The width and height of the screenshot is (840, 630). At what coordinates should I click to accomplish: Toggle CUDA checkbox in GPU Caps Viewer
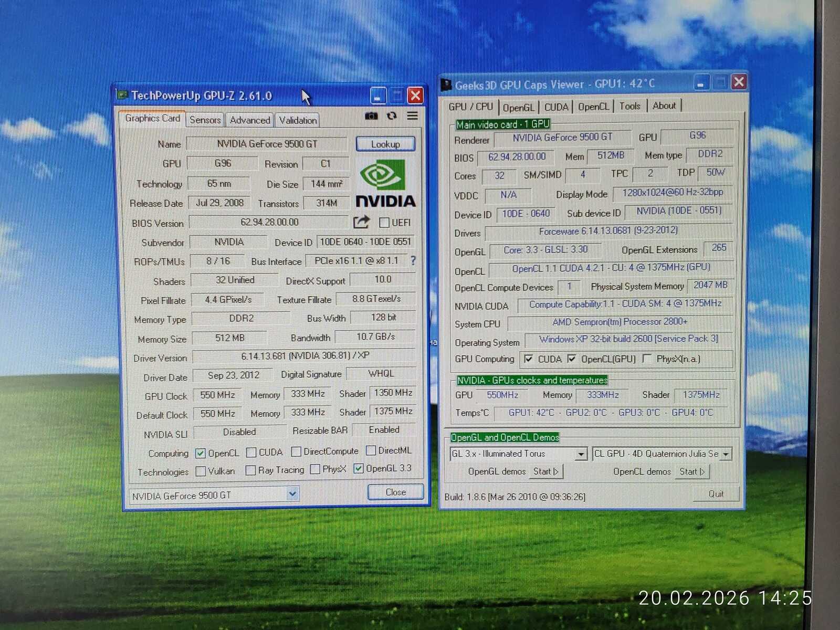529,359
